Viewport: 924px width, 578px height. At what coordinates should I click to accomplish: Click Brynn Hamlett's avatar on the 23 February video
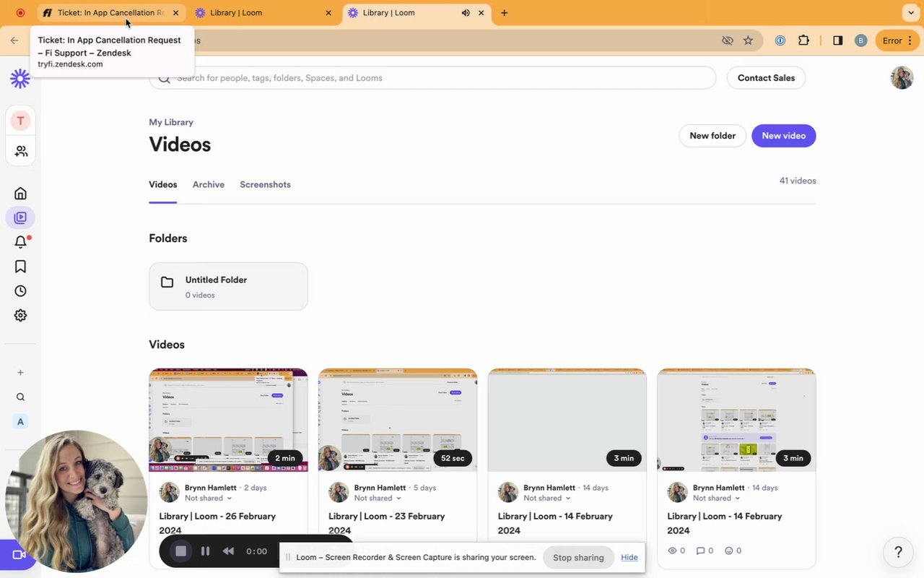(339, 493)
